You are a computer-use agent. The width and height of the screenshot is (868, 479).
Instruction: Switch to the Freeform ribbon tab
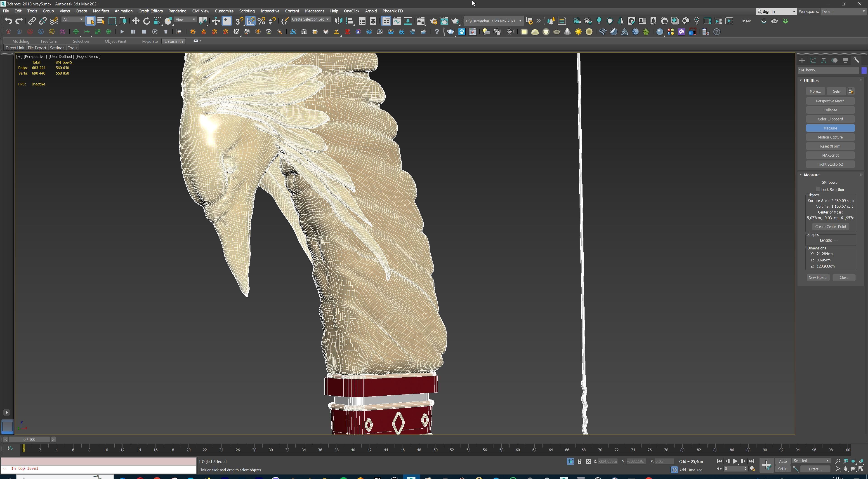(49, 41)
